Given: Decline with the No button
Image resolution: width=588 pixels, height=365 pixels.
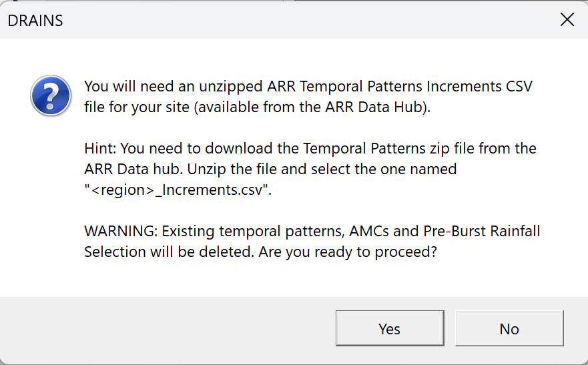Looking at the screenshot, I should click(509, 328).
